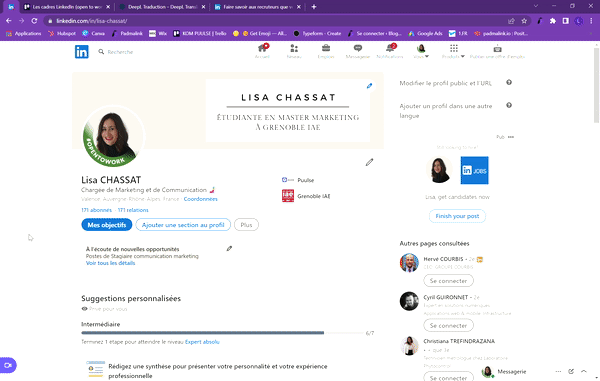This screenshot has height=381, width=600.
Task: Connect with Hervé COURBIS
Action: tap(448, 281)
